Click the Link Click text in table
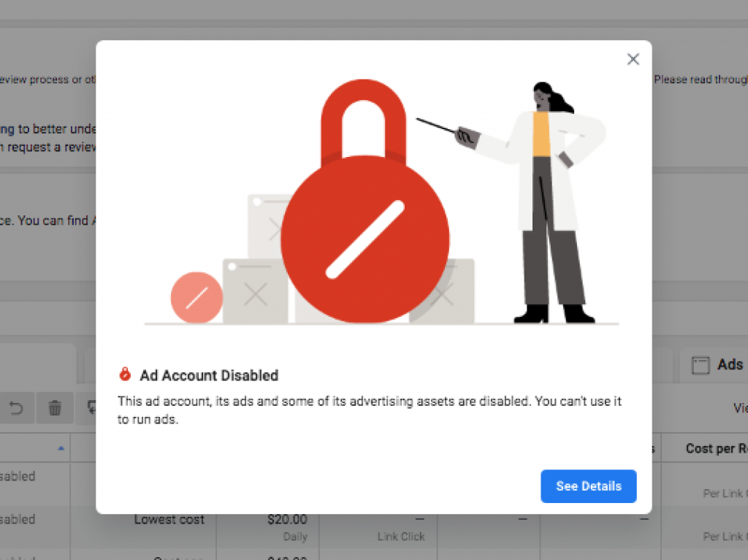 point(401,537)
